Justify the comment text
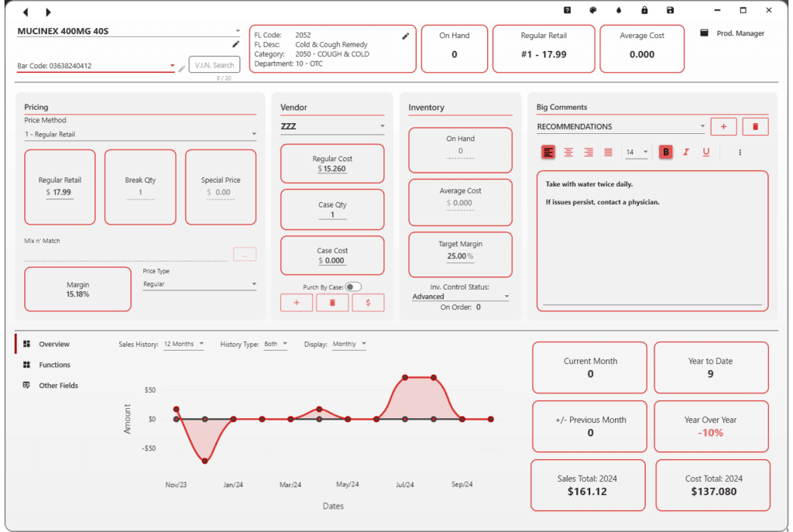This screenshot has height=532, width=793. [609, 153]
